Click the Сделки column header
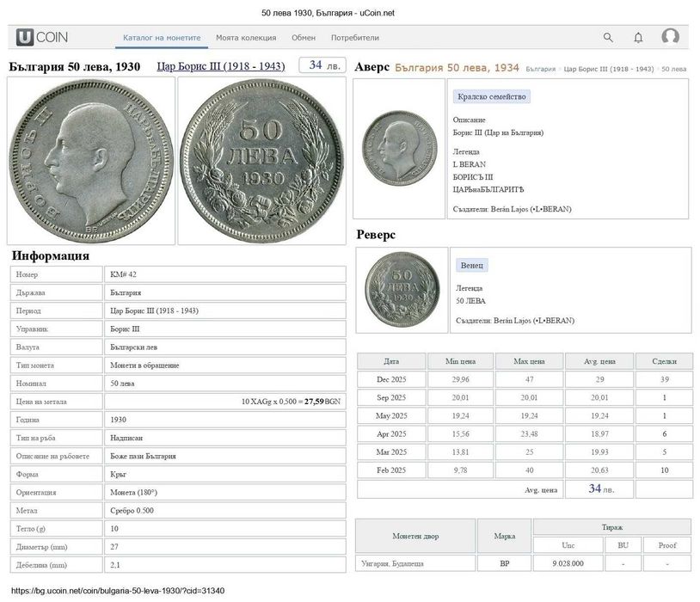Screen dimensions: 700x602 pyautogui.click(x=664, y=361)
